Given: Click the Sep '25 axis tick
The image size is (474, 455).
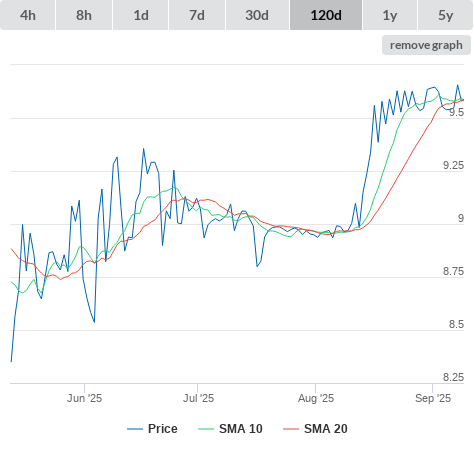Looking at the screenshot, I should click(433, 398).
